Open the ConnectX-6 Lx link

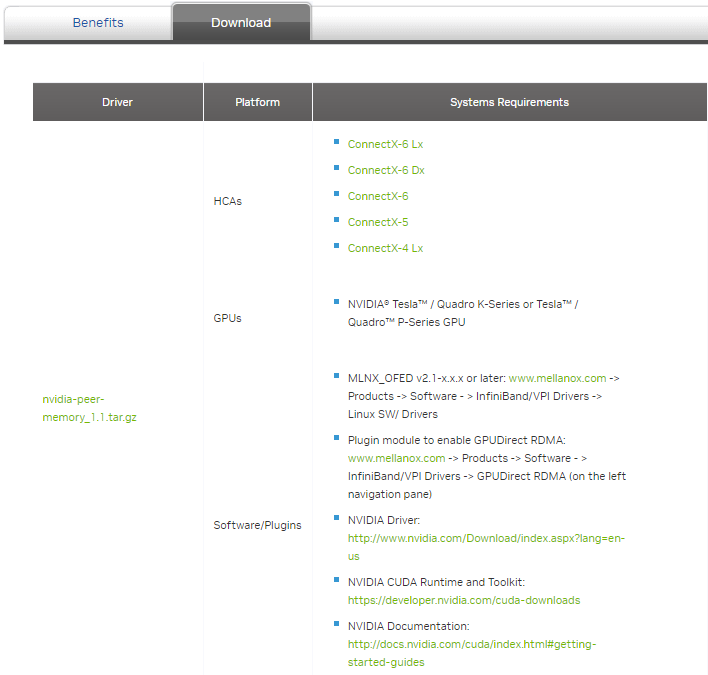(x=385, y=144)
